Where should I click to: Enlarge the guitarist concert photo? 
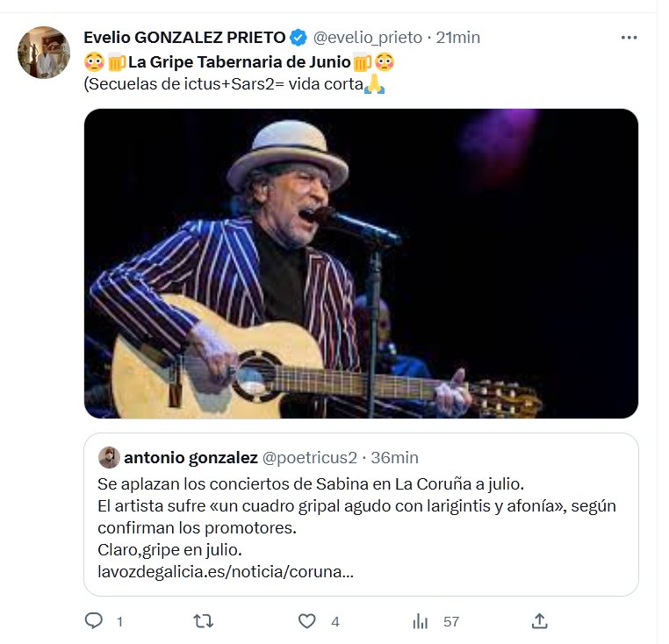pyautogui.click(x=361, y=263)
